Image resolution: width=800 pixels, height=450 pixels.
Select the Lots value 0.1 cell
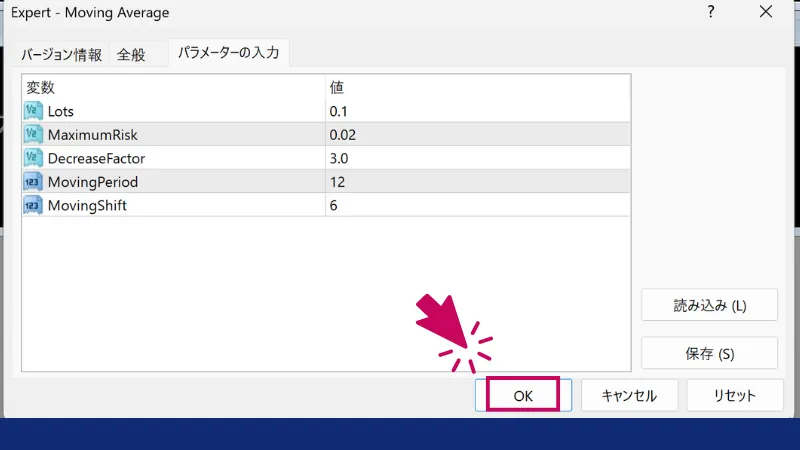click(478, 111)
